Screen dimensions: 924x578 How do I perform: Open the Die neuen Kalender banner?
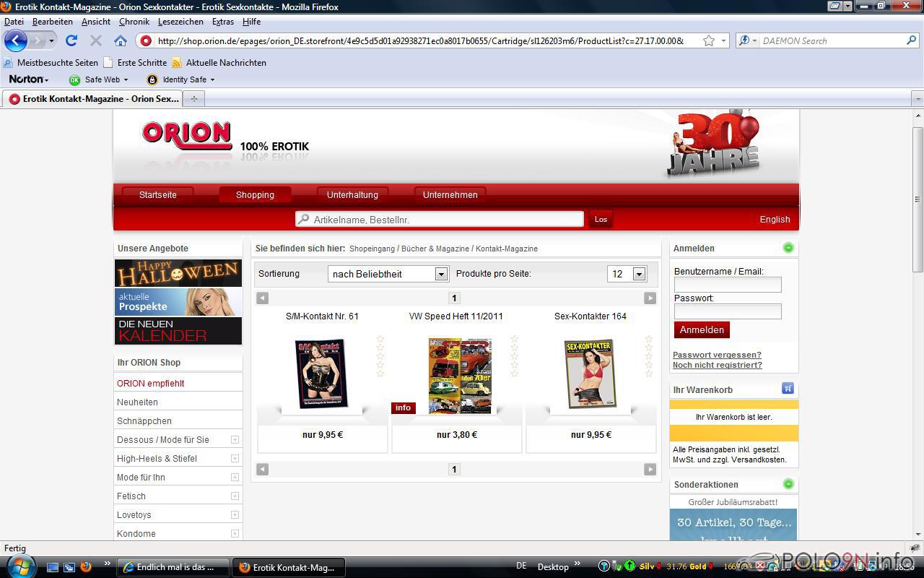pos(178,331)
